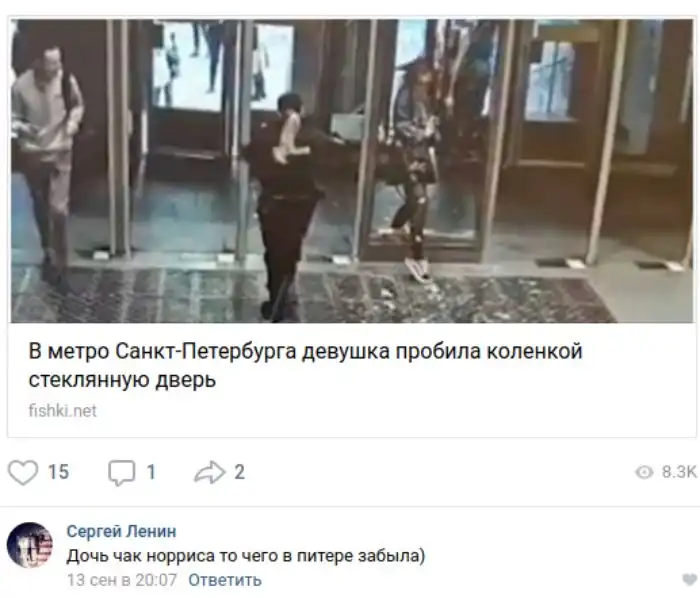Click second headline line стеклянную дверь
The height and width of the screenshot is (598, 700).
tap(122, 380)
